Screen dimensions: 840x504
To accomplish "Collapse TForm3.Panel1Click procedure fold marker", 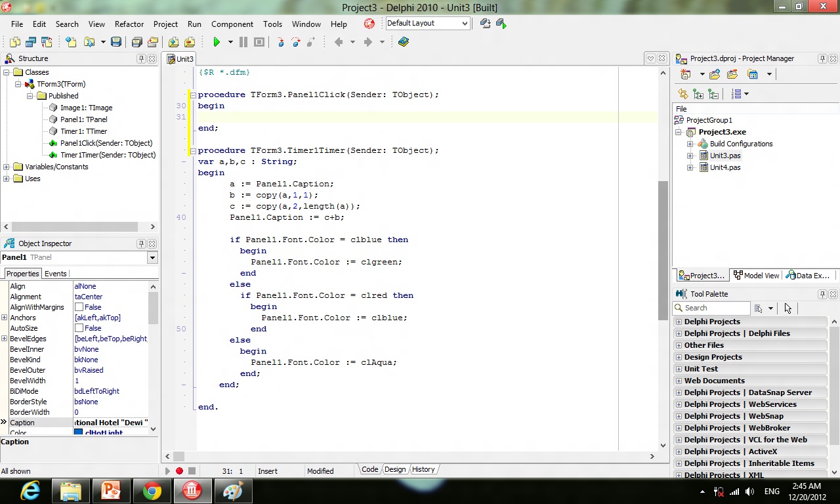I will coord(193,95).
